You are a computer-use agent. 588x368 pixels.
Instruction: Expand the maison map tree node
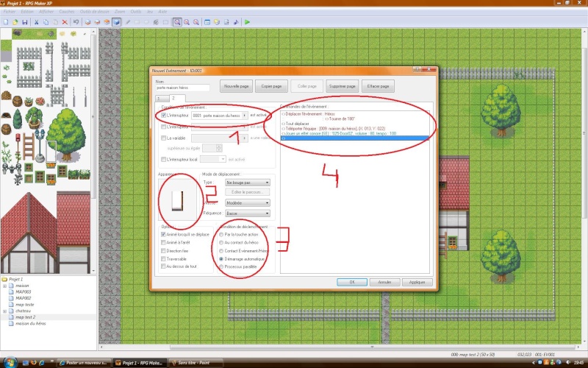coord(4,286)
